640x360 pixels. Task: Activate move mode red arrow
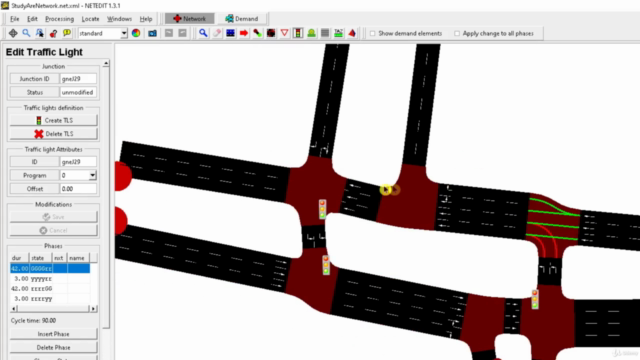coord(244,33)
